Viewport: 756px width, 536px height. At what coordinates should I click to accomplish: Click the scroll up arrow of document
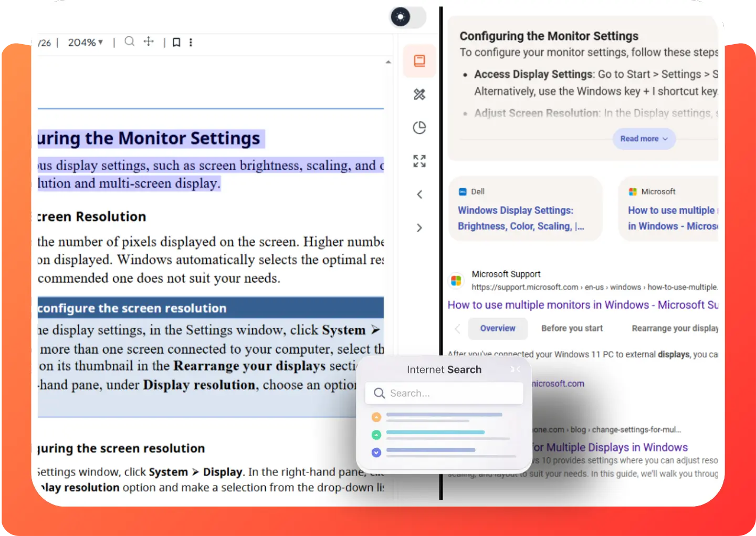(388, 62)
